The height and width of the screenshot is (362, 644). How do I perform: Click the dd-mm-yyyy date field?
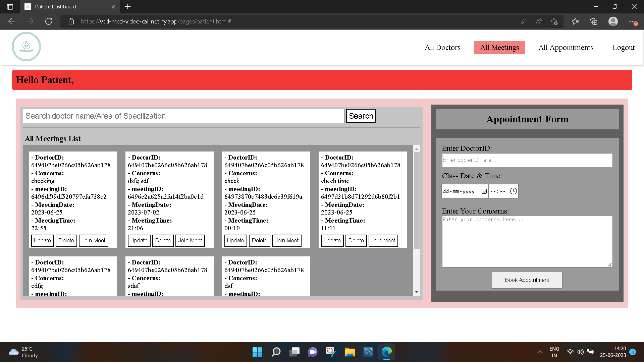pyautogui.click(x=465, y=191)
